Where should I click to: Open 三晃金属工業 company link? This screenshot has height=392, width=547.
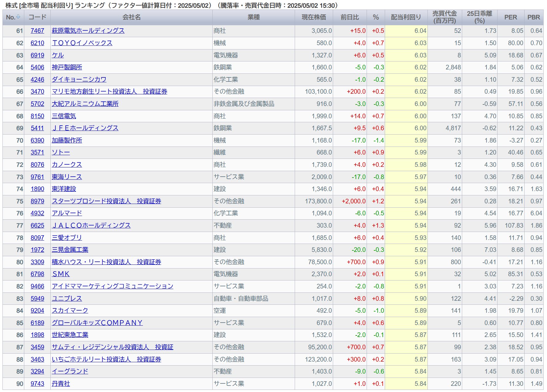tap(70, 250)
